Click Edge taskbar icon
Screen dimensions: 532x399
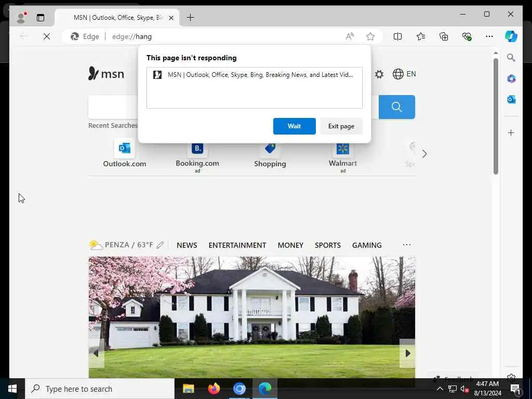(x=265, y=389)
